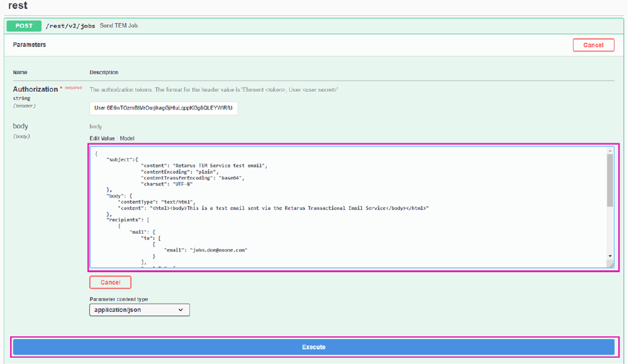Image resolution: width=644 pixels, height=364 pixels.
Task: Click the Authorization parameter name label
Action: 35,89
